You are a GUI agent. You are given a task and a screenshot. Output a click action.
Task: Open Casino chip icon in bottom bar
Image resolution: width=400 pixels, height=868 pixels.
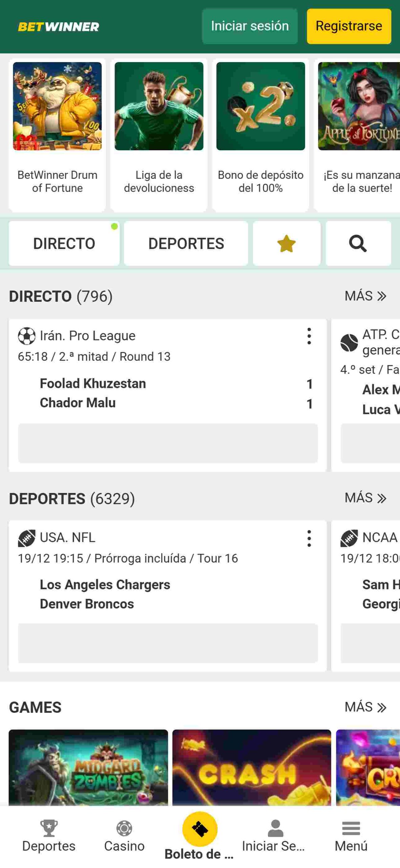point(124,828)
